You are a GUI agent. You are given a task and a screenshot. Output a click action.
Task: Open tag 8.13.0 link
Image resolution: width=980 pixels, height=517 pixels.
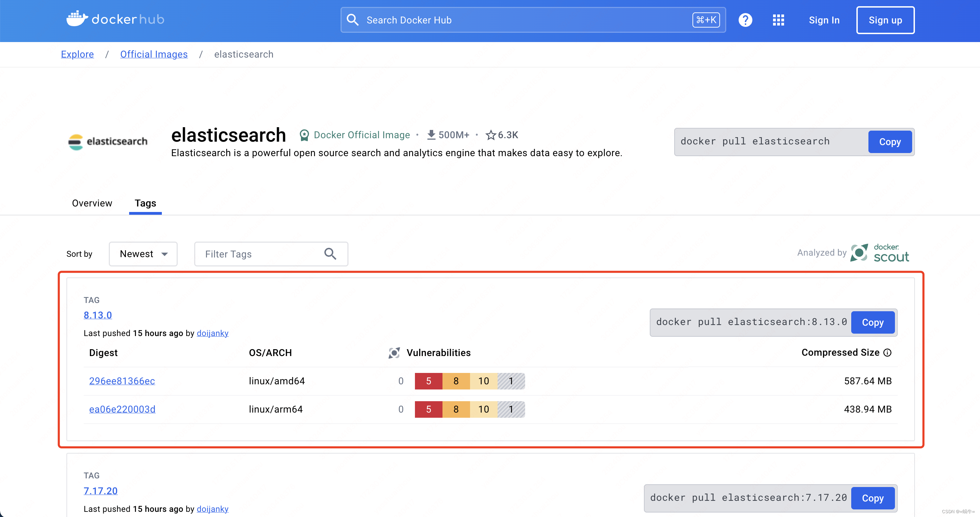(98, 315)
